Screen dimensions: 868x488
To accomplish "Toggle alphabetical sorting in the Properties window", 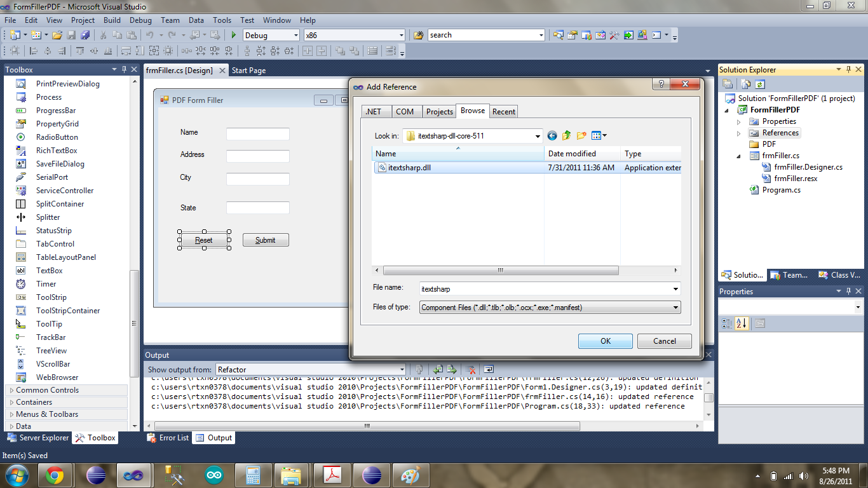I will coord(742,323).
